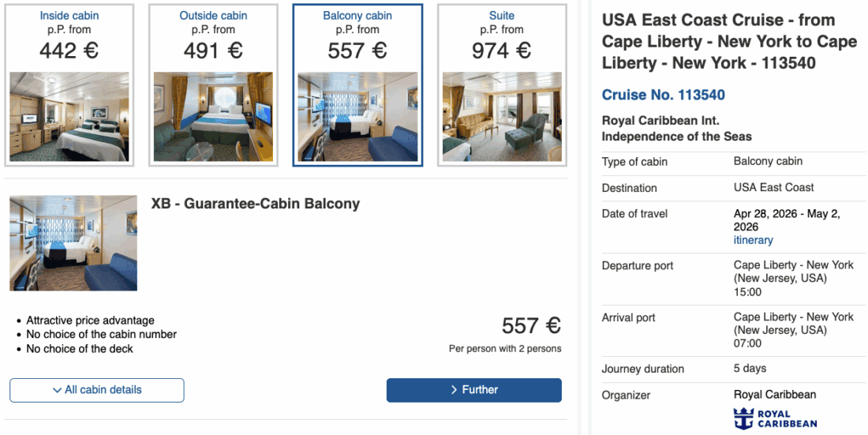Click the chevron in All cabin details
The height and width of the screenshot is (435, 868).
[57, 390]
